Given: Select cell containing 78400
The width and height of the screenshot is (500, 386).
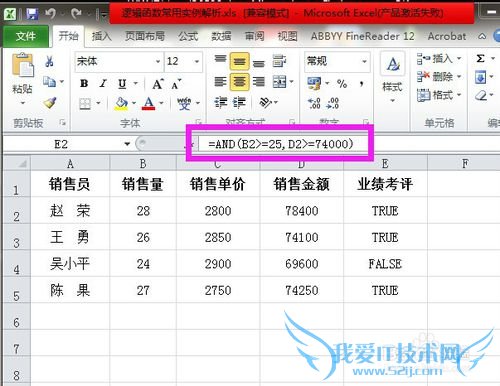Looking at the screenshot, I should click(302, 211).
